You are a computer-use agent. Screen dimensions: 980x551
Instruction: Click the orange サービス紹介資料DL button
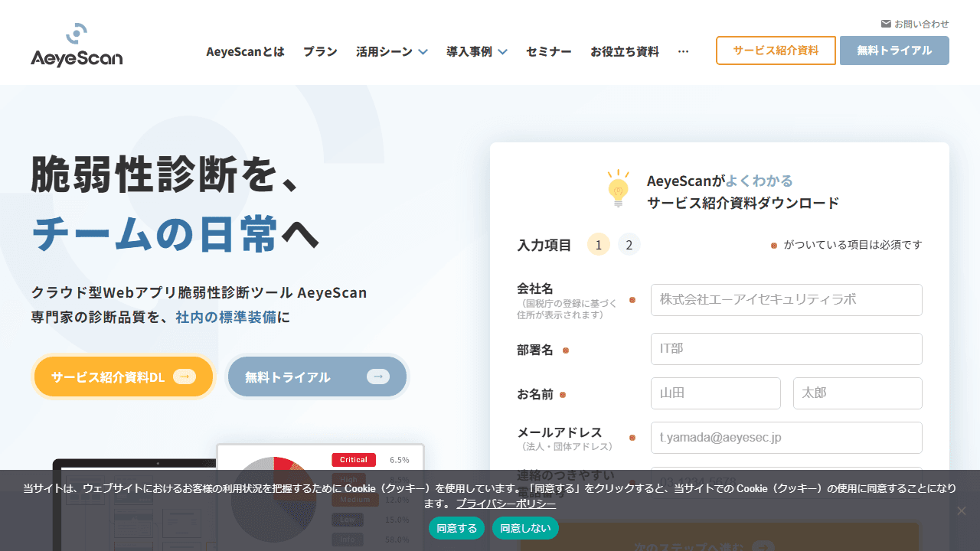point(123,377)
